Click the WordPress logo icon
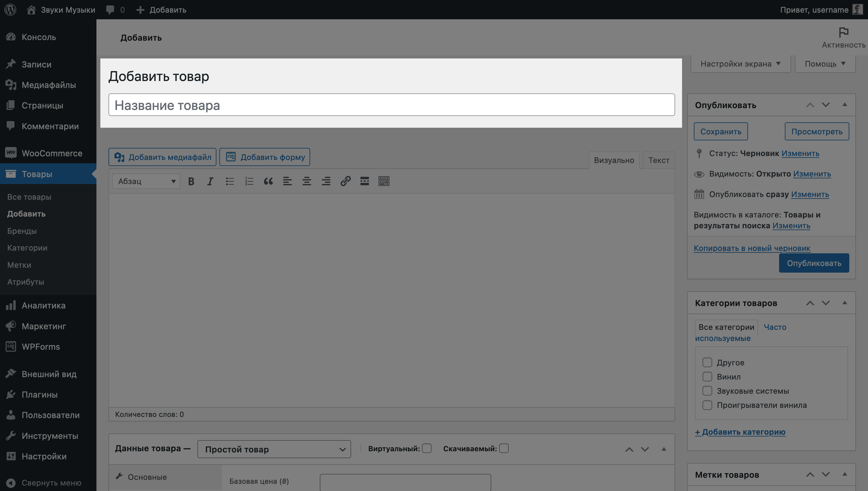 pyautogui.click(x=11, y=9)
